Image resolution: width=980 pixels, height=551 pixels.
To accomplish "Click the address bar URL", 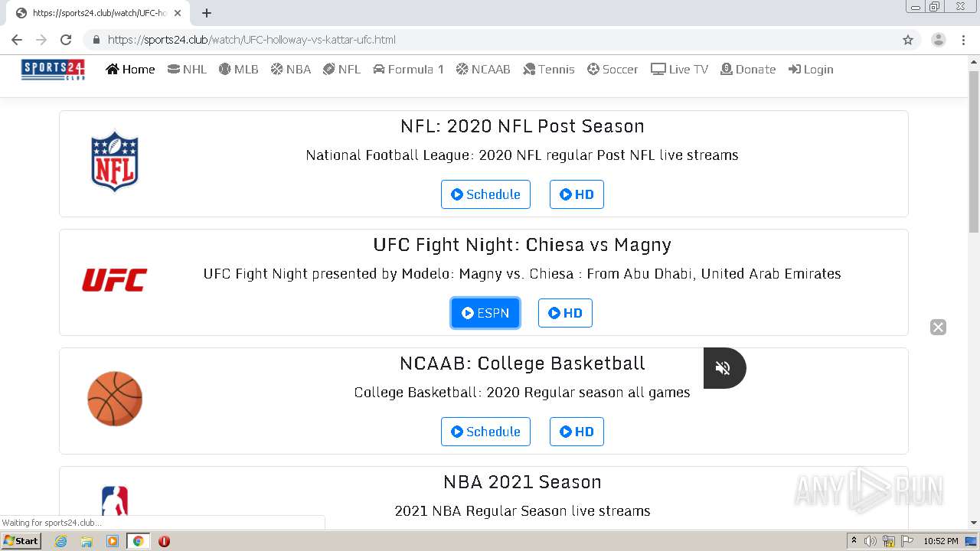I will 252,40.
